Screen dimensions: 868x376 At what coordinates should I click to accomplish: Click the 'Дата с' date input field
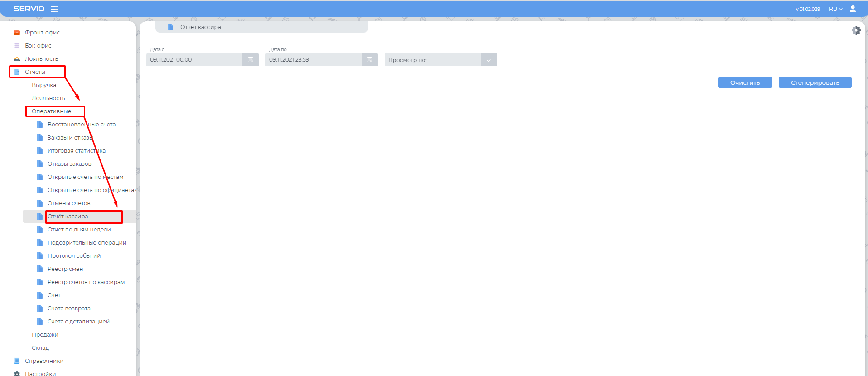pyautogui.click(x=195, y=60)
